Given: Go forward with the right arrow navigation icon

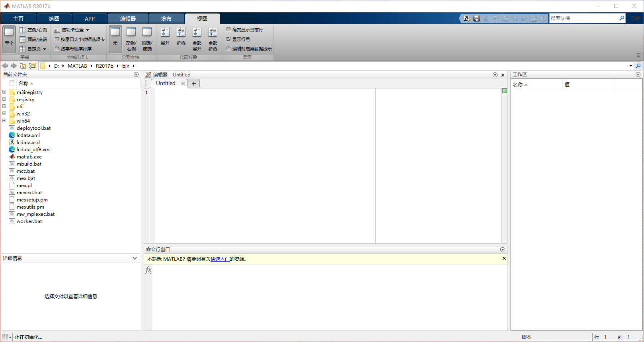Looking at the screenshot, I should coord(14,66).
